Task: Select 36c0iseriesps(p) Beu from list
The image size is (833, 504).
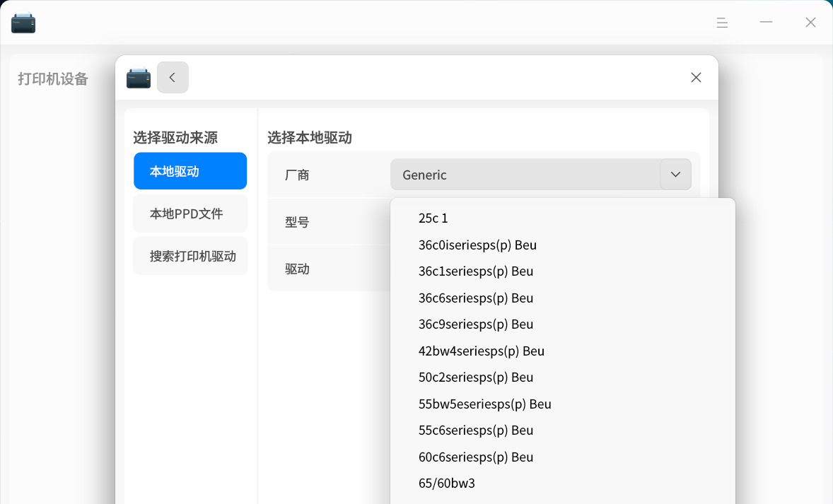Action: pyautogui.click(x=563, y=245)
